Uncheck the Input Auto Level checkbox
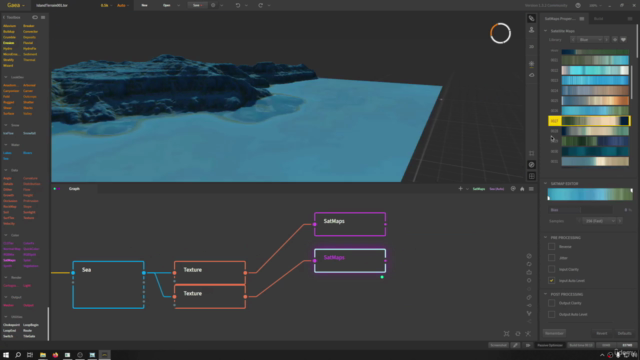The width and height of the screenshot is (640, 360). [551, 281]
